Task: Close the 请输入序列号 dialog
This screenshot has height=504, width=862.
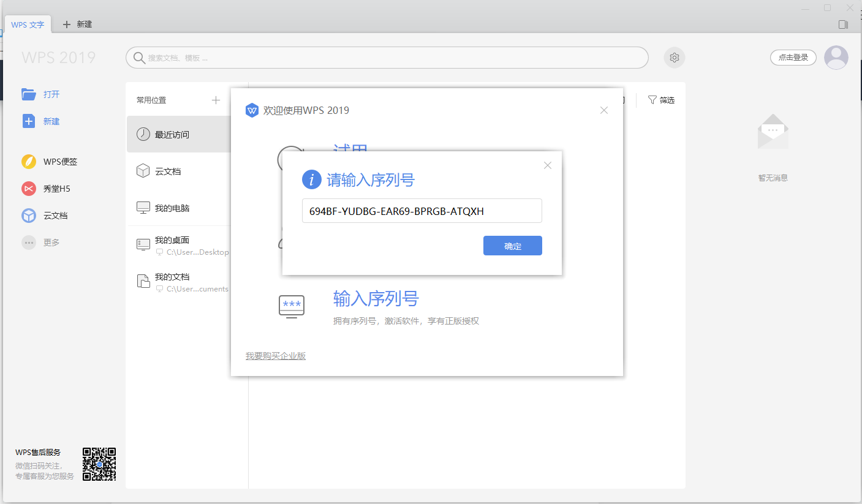Action: 548,165
